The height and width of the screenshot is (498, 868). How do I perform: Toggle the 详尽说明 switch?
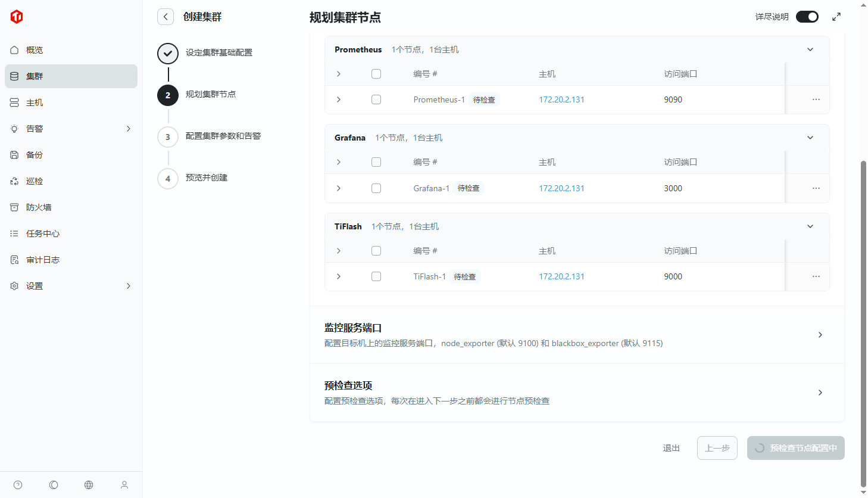[x=807, y=17]
